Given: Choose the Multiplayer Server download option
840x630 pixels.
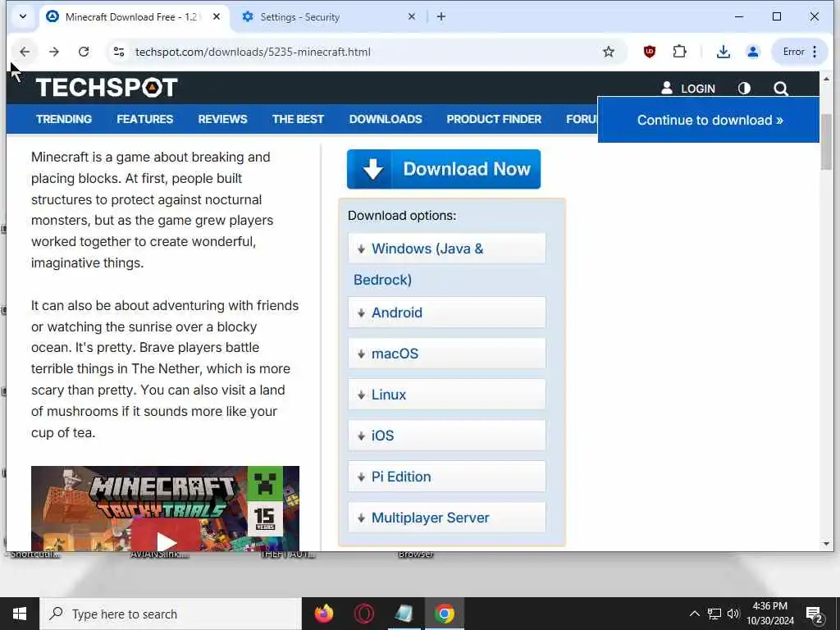Looking at the screenshot, I should click(x=447, y=518).
